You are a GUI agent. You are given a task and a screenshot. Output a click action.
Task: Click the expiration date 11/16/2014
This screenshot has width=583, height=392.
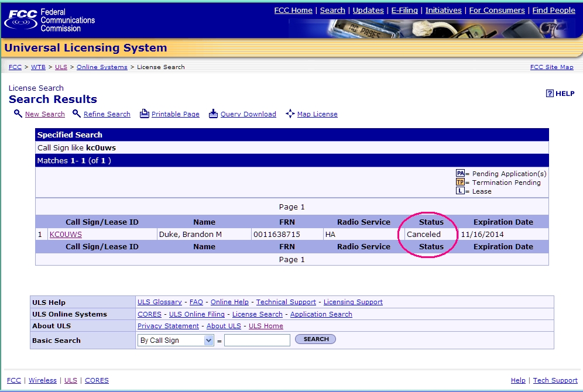[x=482, y=235]
